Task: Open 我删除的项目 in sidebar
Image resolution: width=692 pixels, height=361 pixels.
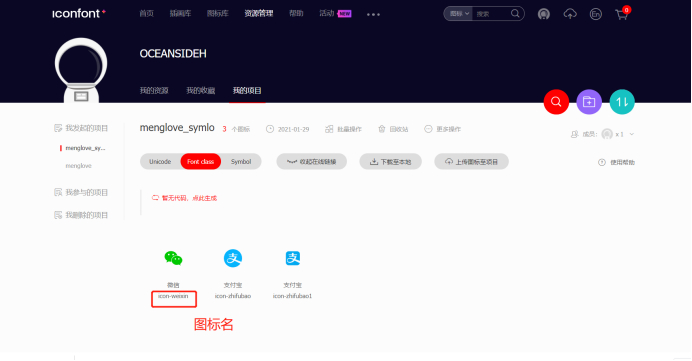Action: pos(81,215)
